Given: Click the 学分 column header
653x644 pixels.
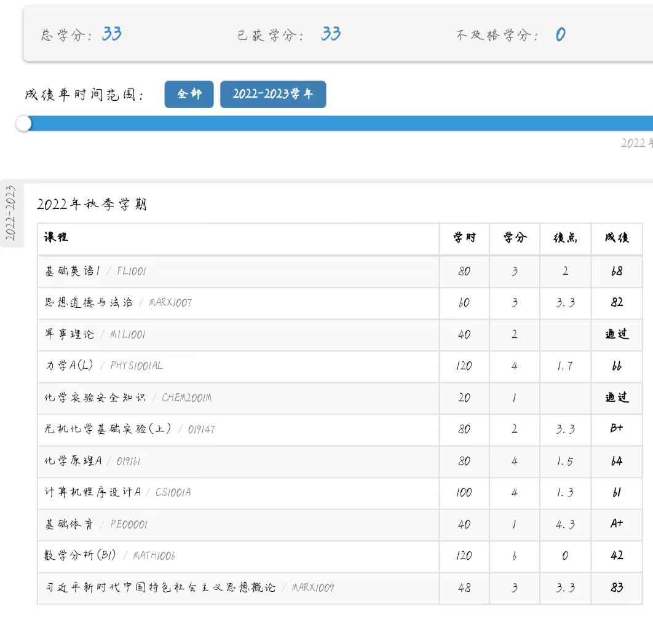Looking at the screenshot, I should pos(515,237).
